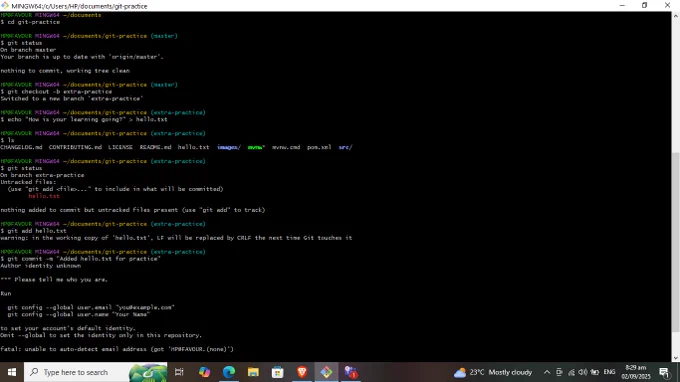
Task: Click the 'Type here to search' box
Action: pyautogui.click(x=95, y=372)
